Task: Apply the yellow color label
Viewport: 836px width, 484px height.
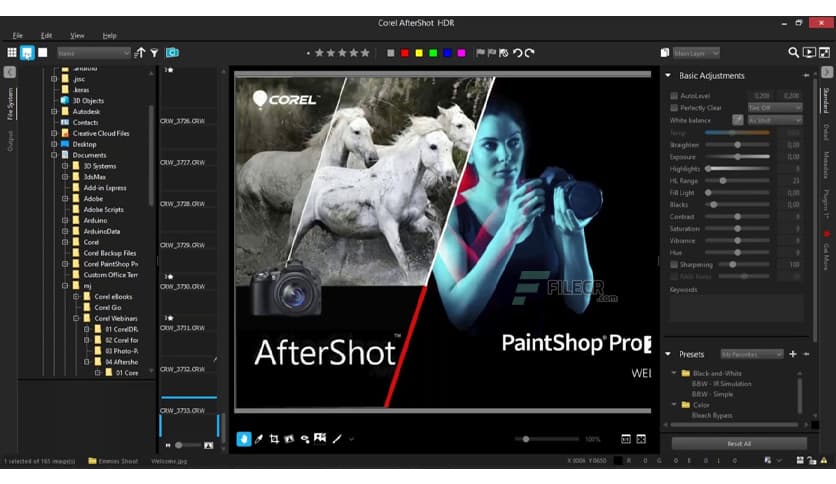Action: coord(419,53)
